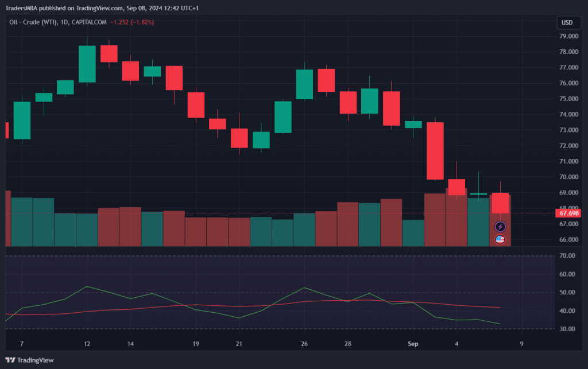
Task: Click the 66.000 price axis label
Action: (x=569, y=239)
